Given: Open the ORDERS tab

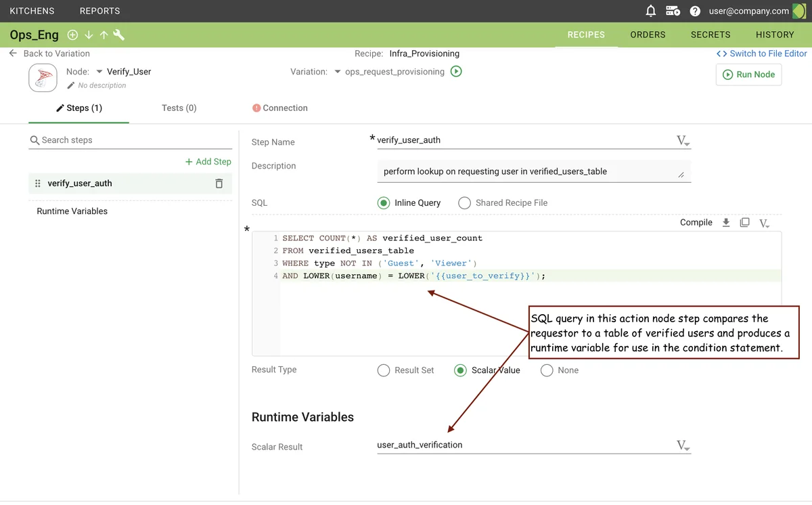Looking at the screenshot, I should coord(648,35).
